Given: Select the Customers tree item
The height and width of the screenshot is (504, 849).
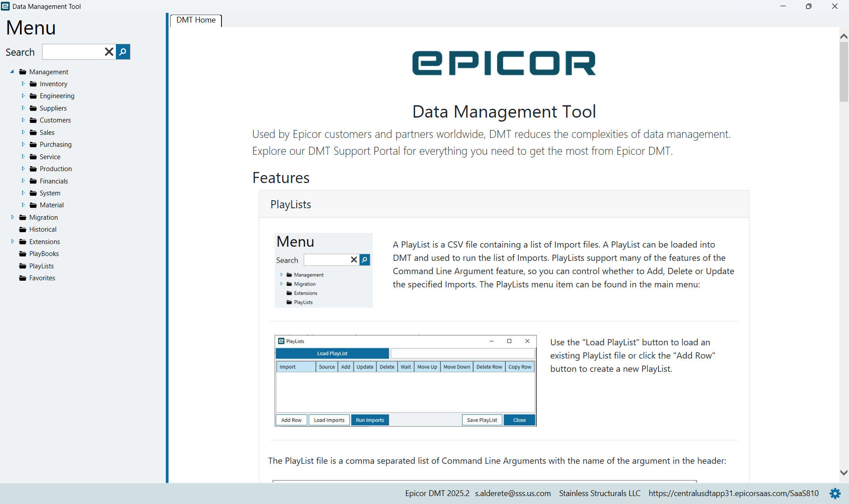Looking at the screenshot, I should pyautogui.click(x=55, y=120).
